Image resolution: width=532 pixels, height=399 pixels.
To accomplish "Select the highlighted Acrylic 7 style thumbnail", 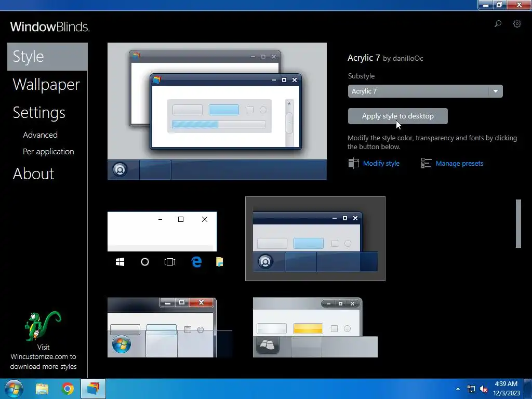I will 315,239.
